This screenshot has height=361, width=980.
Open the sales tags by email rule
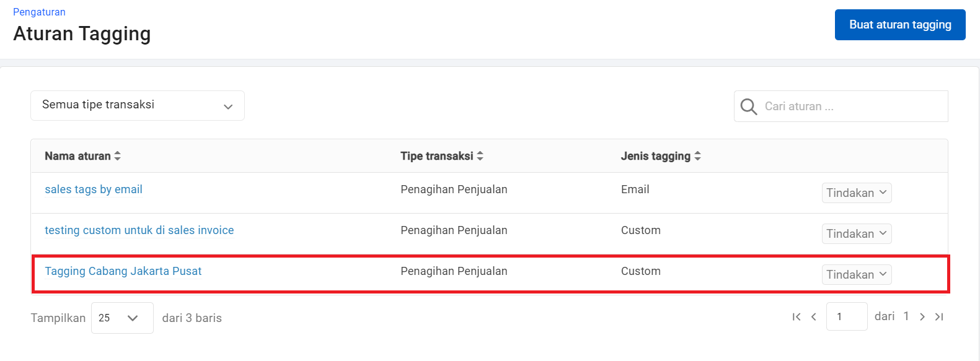pos(94,189)
